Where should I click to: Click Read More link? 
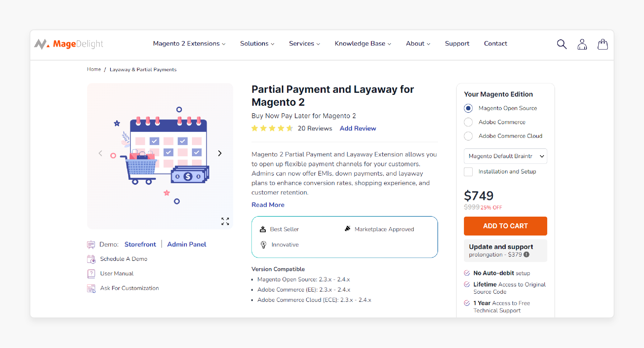click(268, 205)
